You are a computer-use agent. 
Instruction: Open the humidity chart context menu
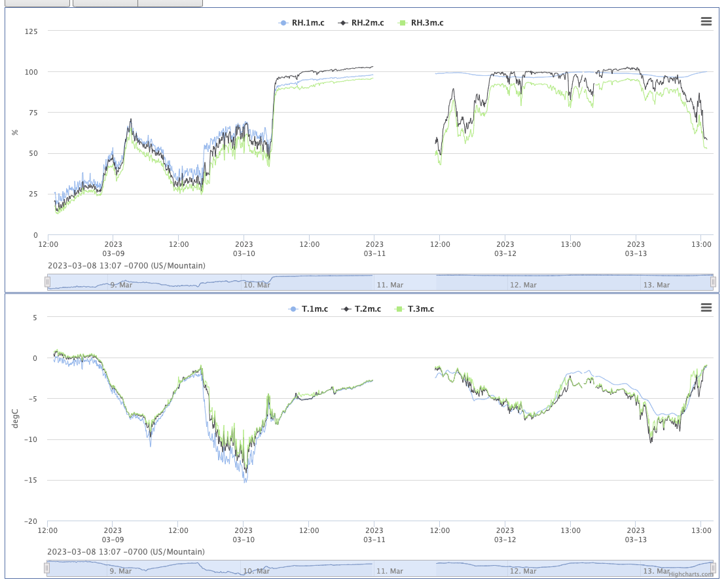706,22
